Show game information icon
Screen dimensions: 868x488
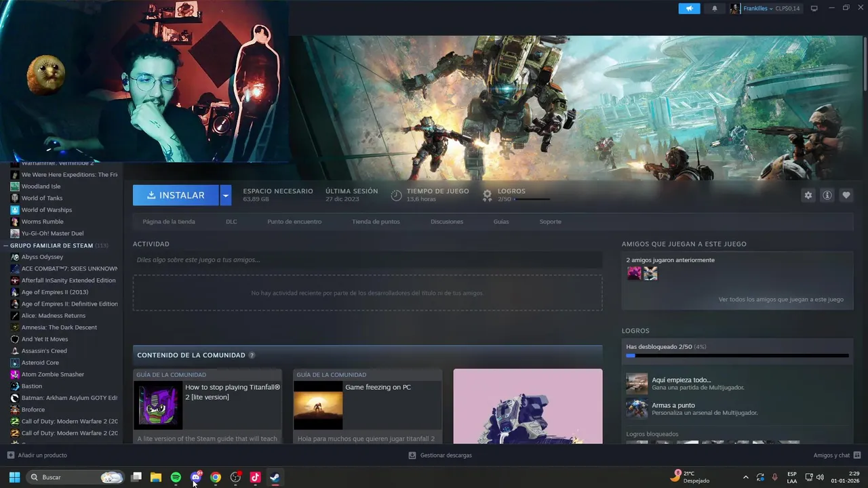827,195
